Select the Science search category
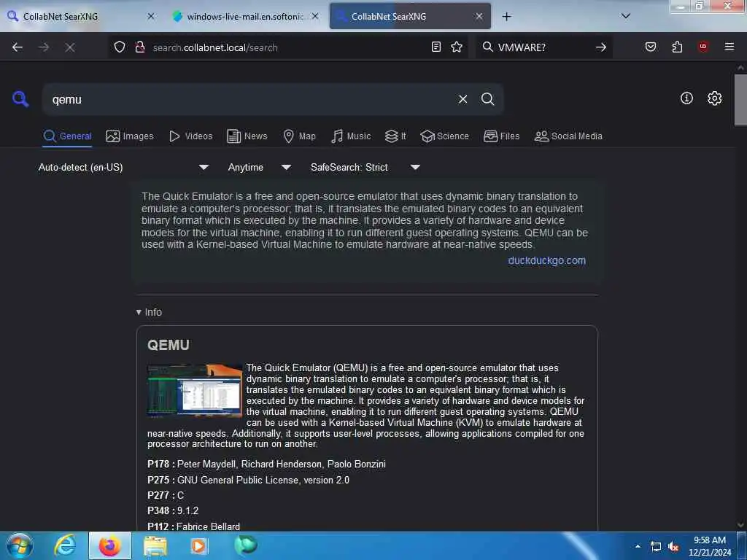This screenshot has height=560, width=747. (x=444, y=136)
